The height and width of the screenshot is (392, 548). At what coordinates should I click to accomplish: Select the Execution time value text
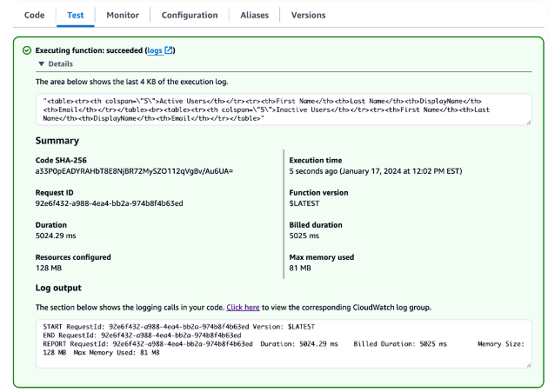(x=376, y=171)
